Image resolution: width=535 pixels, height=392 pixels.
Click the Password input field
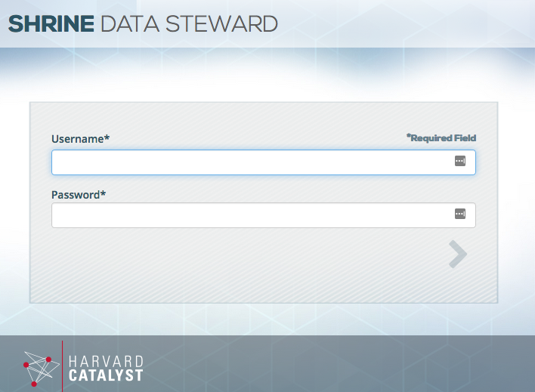(x=264, y=215)
